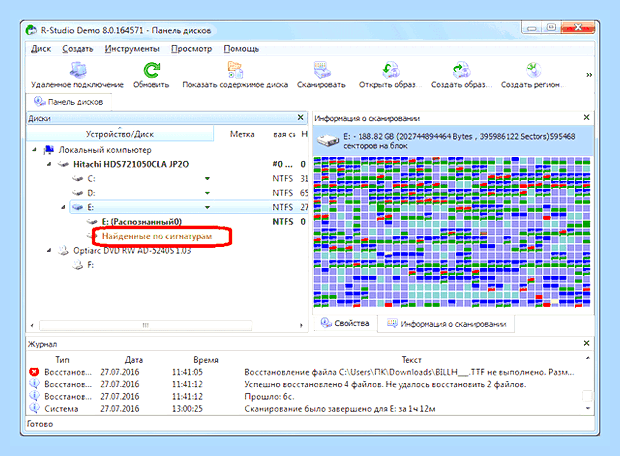Click the Удаленное подключение toolbar icon

click(x=78, y=70)
